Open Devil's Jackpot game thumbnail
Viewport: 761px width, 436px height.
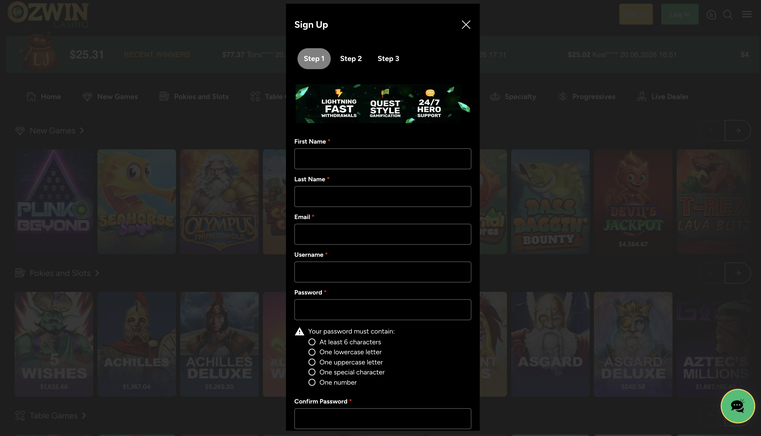633,201
